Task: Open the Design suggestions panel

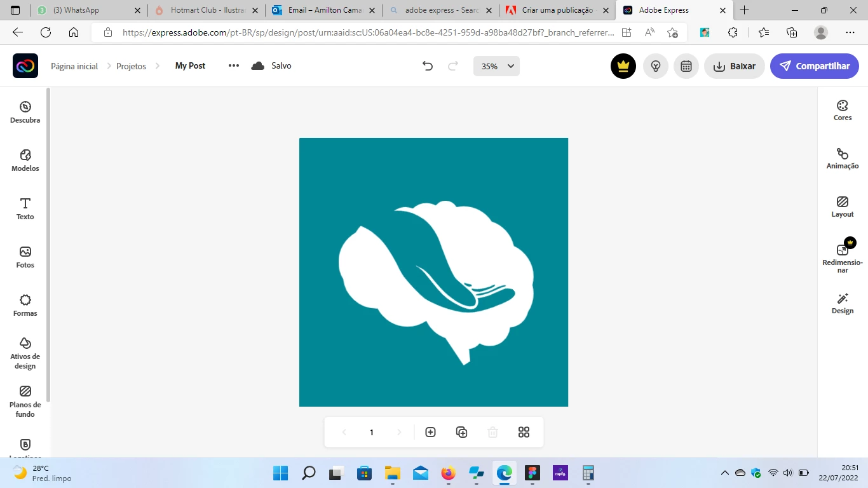Action: pos(843,303)
